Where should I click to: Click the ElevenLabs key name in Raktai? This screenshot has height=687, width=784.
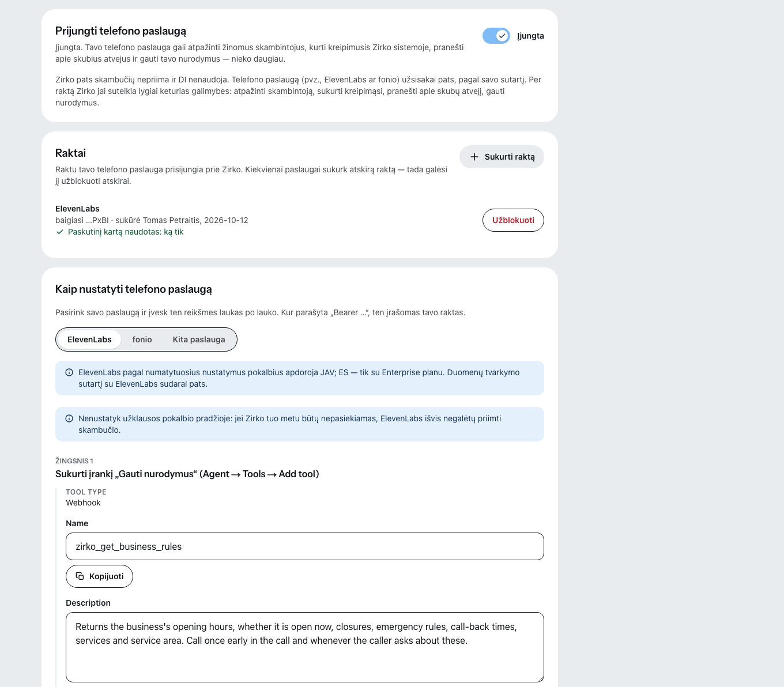[x=77, y=209]
